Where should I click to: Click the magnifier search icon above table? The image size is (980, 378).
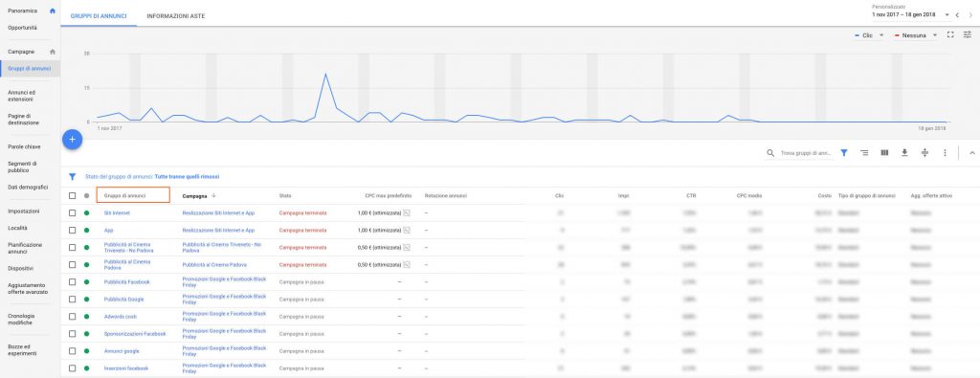(770, 152)
